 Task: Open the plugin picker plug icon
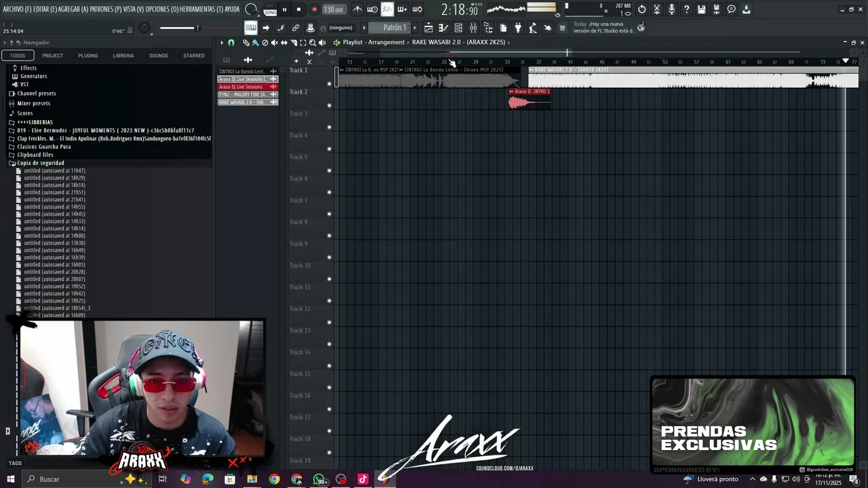[518, 28]
